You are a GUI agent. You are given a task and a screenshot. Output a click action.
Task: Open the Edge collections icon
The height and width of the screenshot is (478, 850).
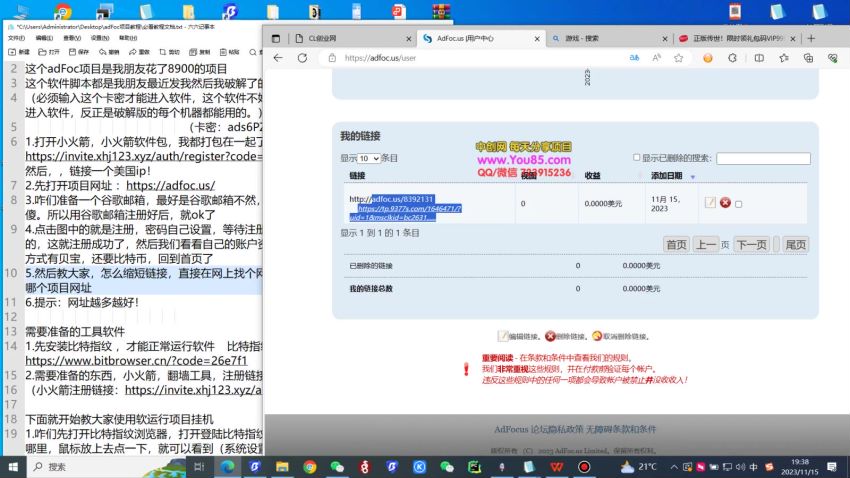click(x=808, y=58)
